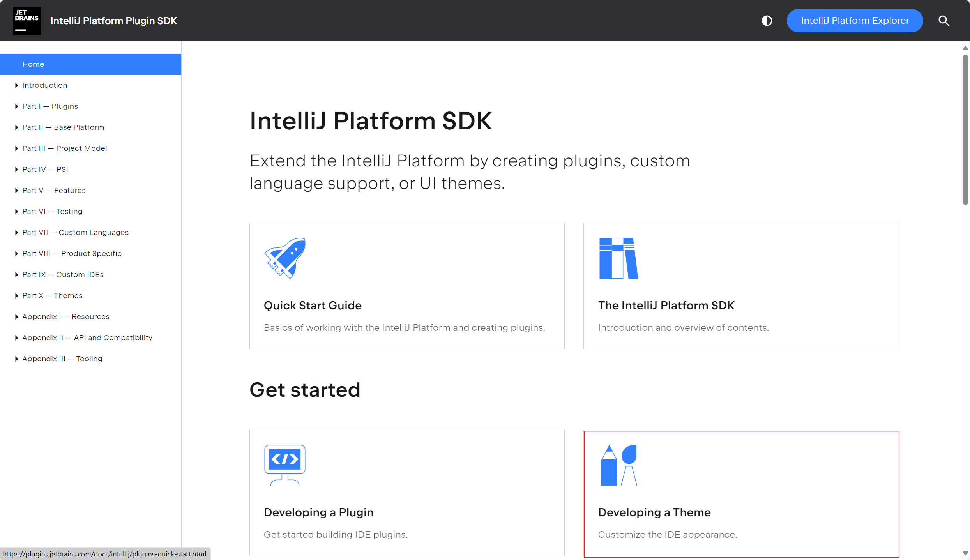
Task: Click 'Customize the IDE appearance.' text
Action: (668, 535)
